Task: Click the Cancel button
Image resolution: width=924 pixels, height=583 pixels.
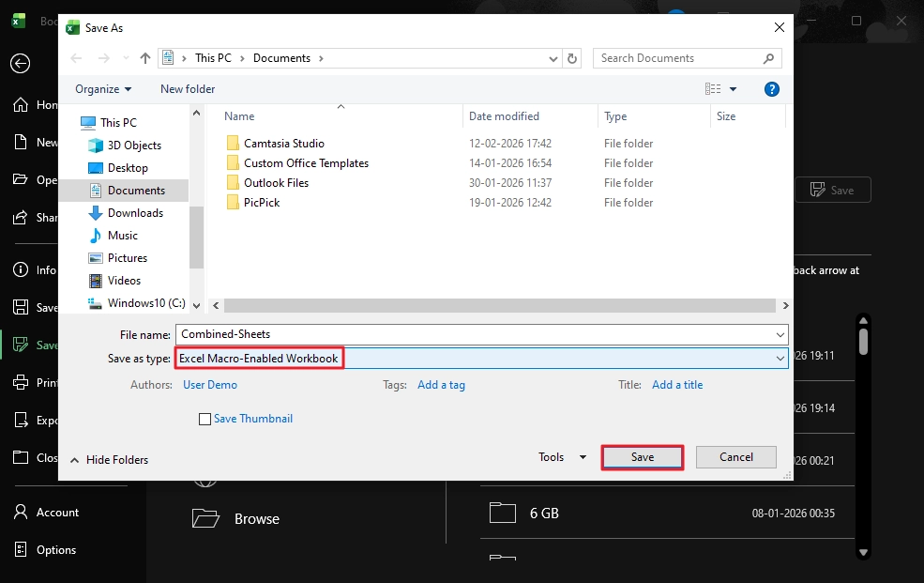Action: click(735, 456)
